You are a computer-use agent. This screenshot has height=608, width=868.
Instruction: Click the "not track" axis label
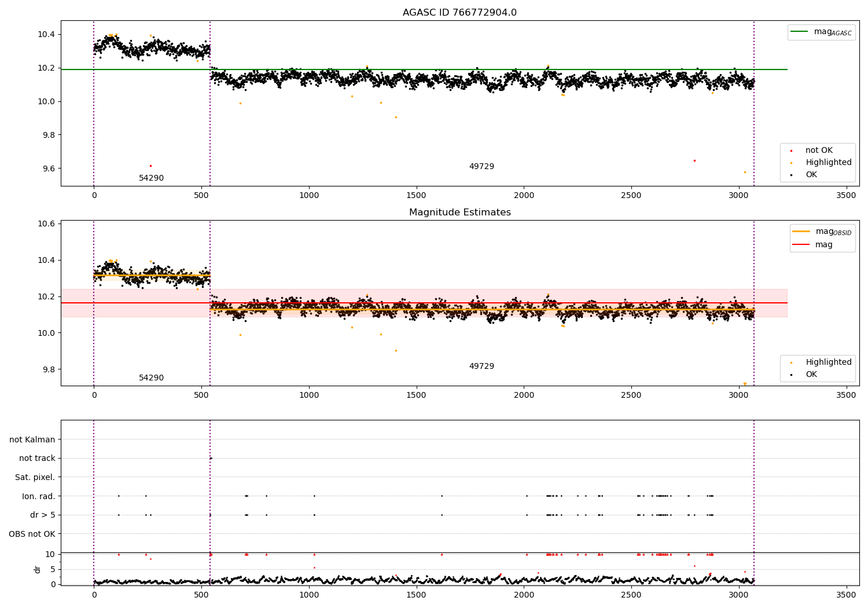(37, 459)
